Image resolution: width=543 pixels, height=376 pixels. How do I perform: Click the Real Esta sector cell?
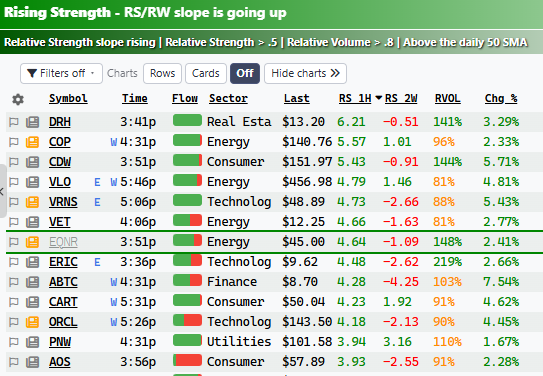coord(239,122)
